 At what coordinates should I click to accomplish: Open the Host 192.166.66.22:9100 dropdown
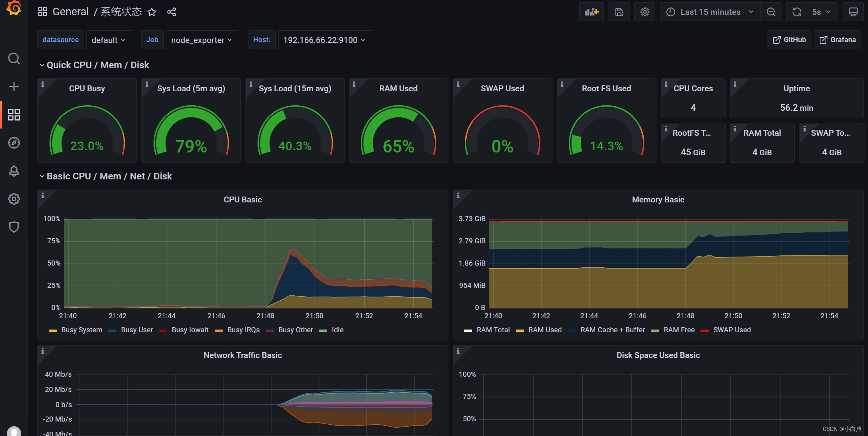click(325, 40)
